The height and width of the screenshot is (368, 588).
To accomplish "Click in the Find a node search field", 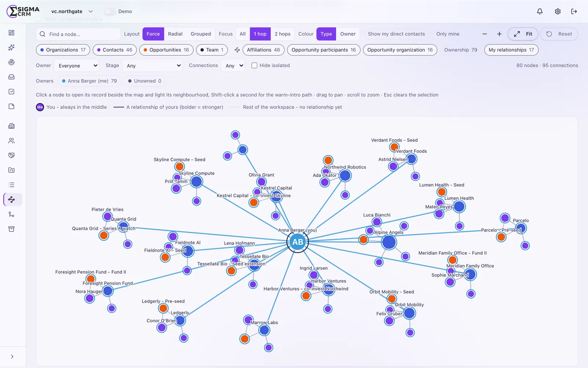I will 78,34.
